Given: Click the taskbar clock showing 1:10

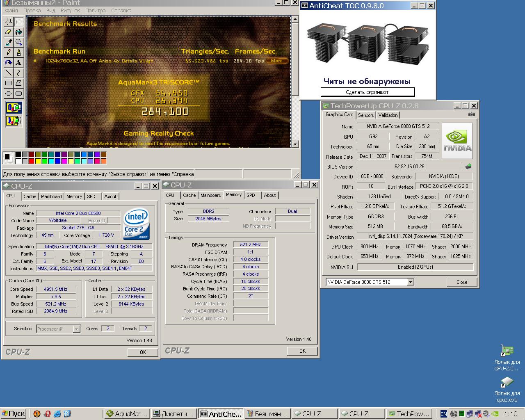Looking at the screenshot, I should pos(511,414).
